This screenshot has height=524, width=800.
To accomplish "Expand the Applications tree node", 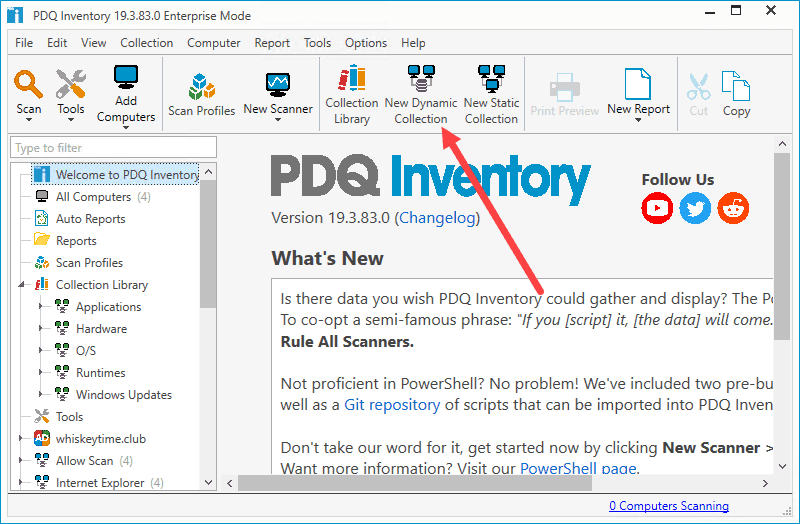I will point(40,307).
